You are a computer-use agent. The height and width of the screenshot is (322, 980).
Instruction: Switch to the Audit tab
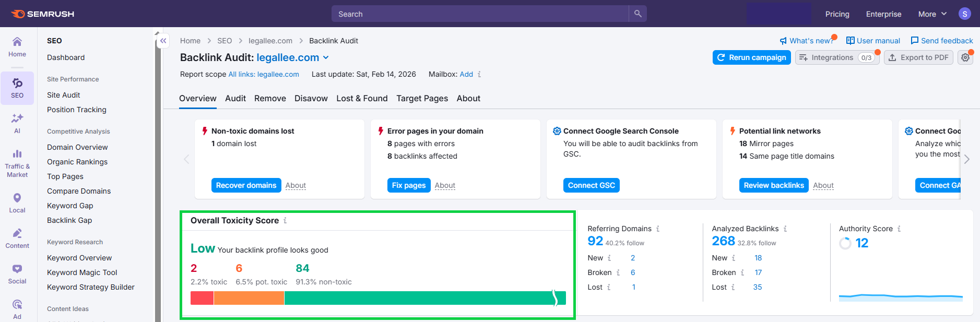[235, 99]
